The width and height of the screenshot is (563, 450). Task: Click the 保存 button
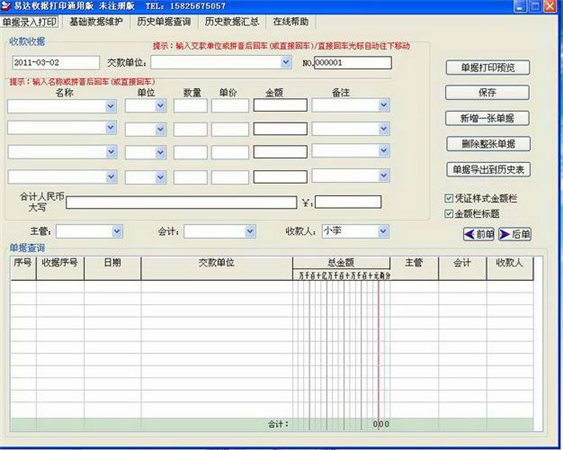click(487, 93)
